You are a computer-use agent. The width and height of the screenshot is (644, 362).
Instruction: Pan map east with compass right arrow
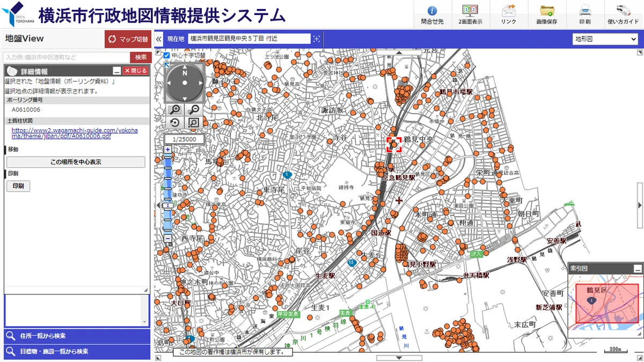click(201, 83)
